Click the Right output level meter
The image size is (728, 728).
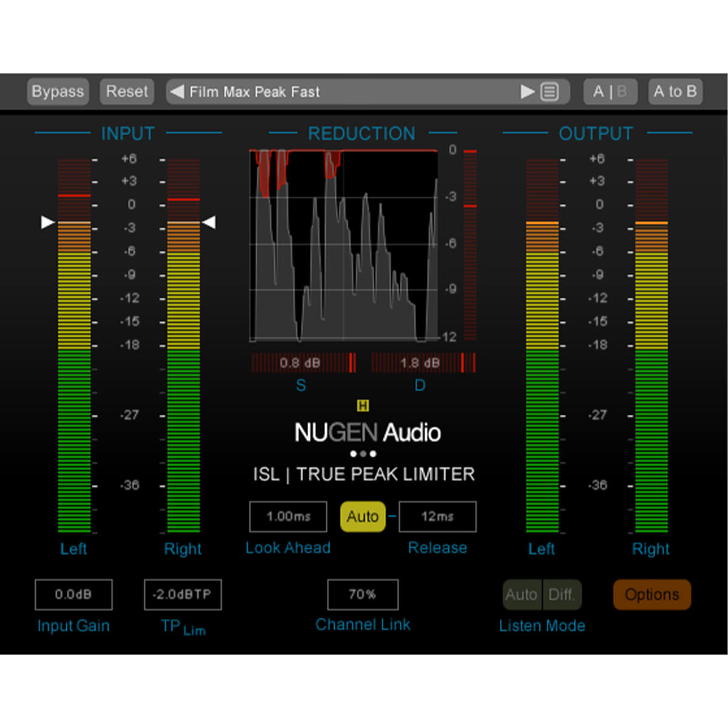pyautogui.click(x=652, y=346)
